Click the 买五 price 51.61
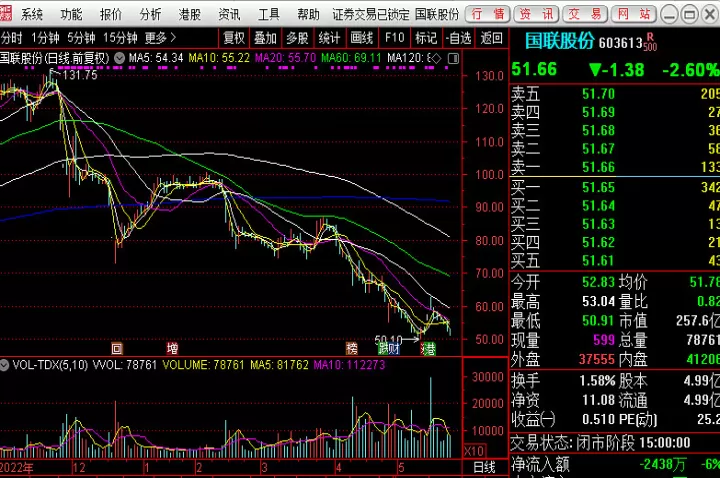The width and height of the screenshot is (720, 478). click(x=598, y=261)
